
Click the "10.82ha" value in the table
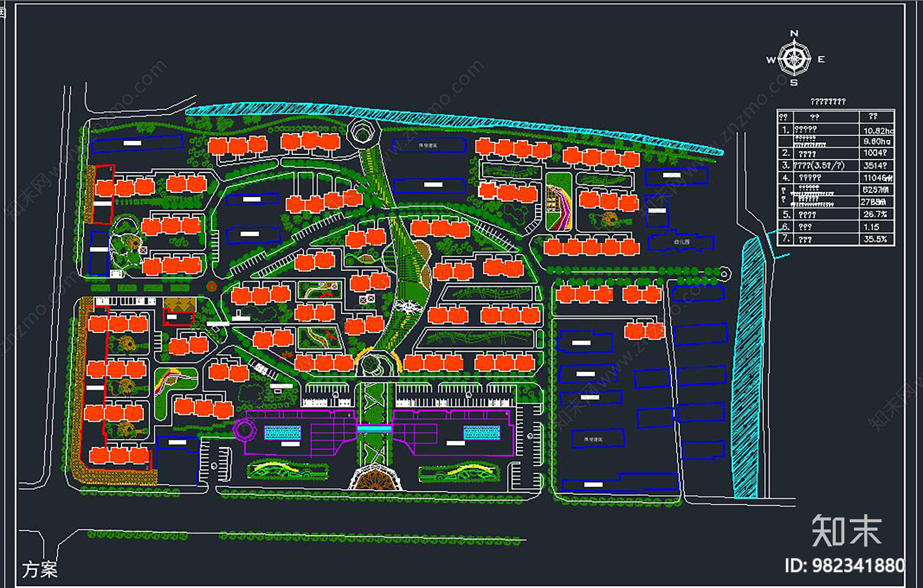[x=878, y=131]
